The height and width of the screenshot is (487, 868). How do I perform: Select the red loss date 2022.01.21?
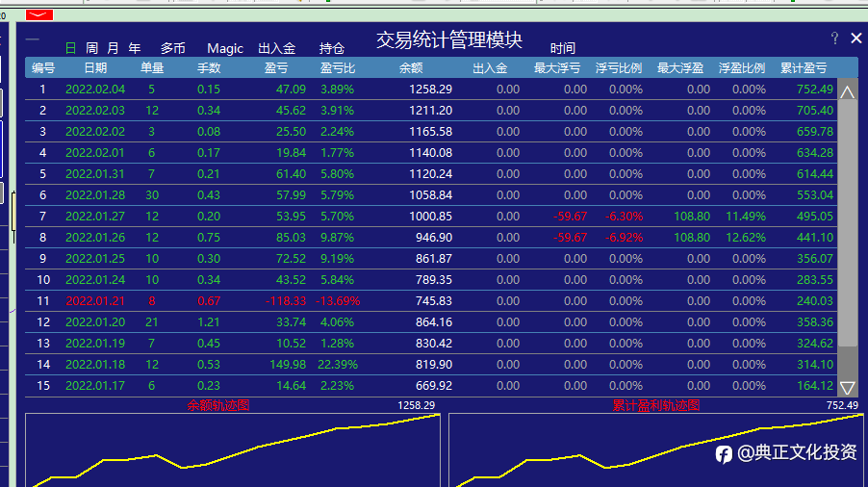95,301
